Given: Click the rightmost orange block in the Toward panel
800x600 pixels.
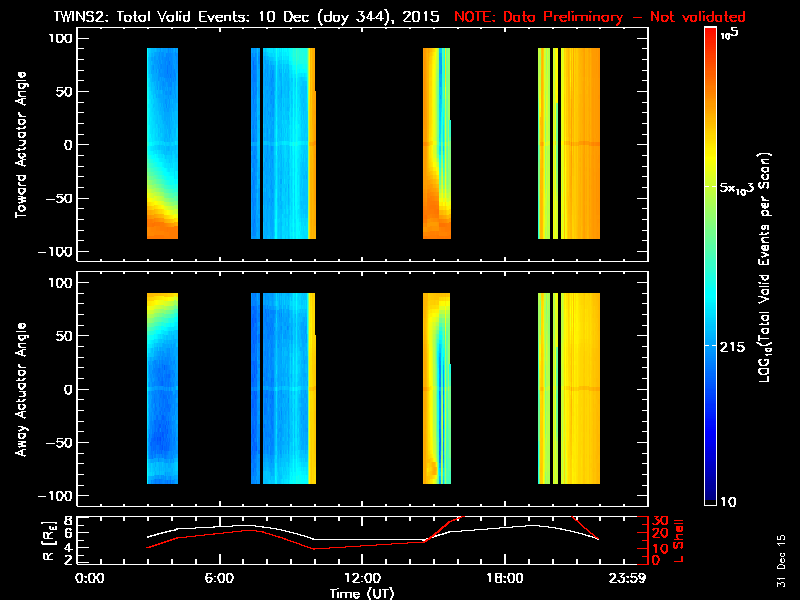Looking at the screenshot, I should (580, 143).
